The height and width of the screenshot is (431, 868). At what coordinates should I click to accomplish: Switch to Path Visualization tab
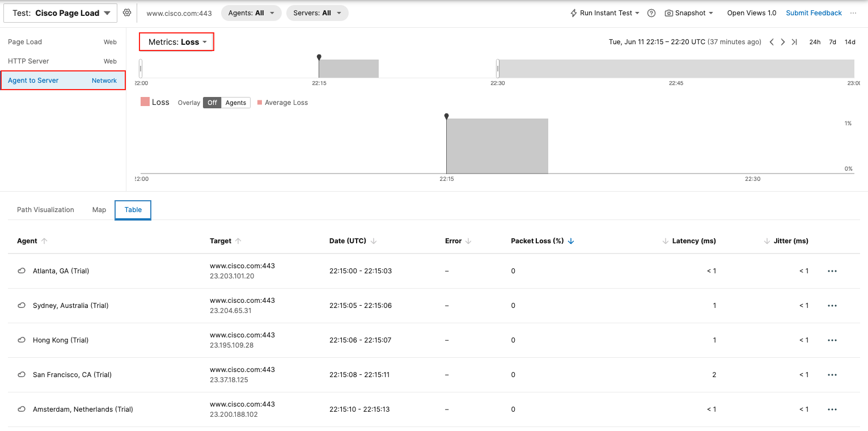tap(45, 210)
